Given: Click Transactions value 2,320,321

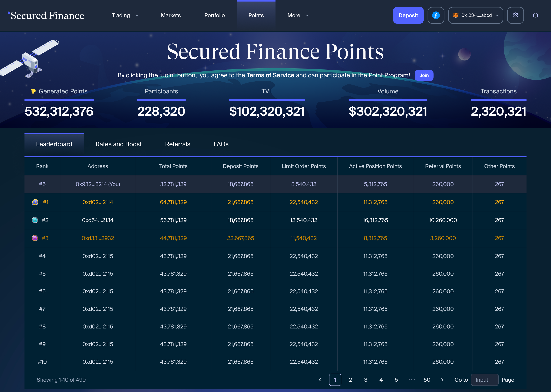Looking at the screenshot, I should pos(498,111).
